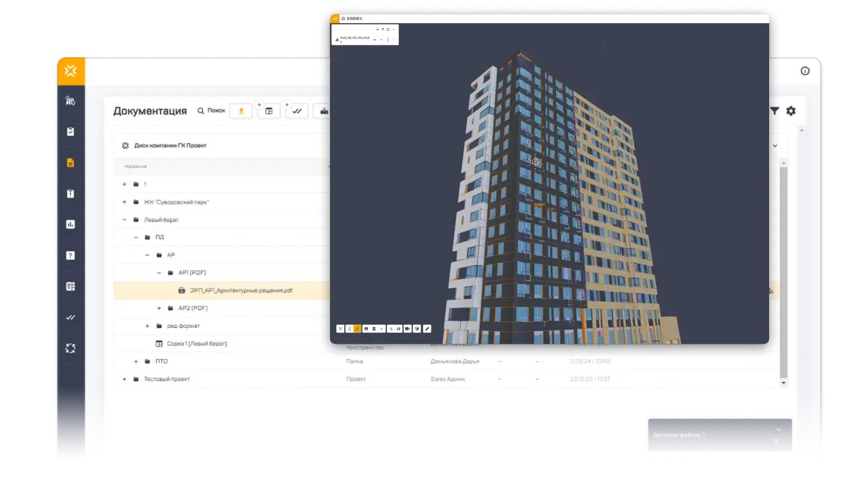Viewport: 868px width, 485px height.
Task: Collapse the file upload notification chevron
Action: [778, 429]
